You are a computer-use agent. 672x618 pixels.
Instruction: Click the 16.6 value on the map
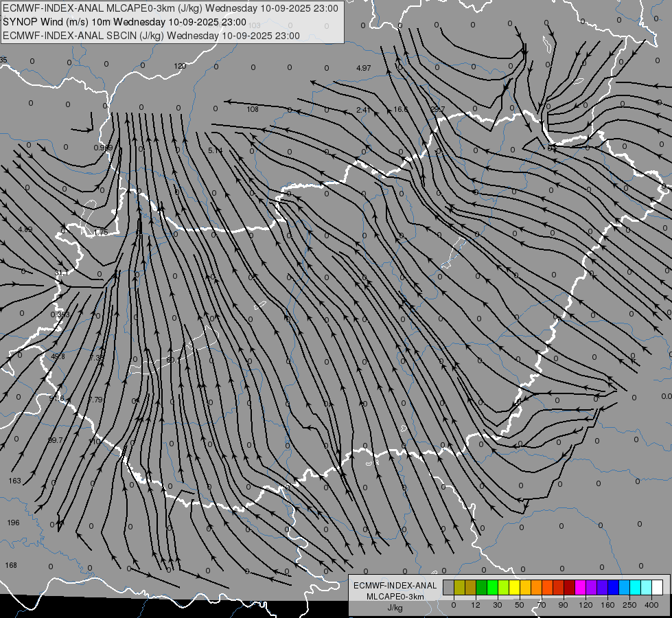click(x=400, y=109)
